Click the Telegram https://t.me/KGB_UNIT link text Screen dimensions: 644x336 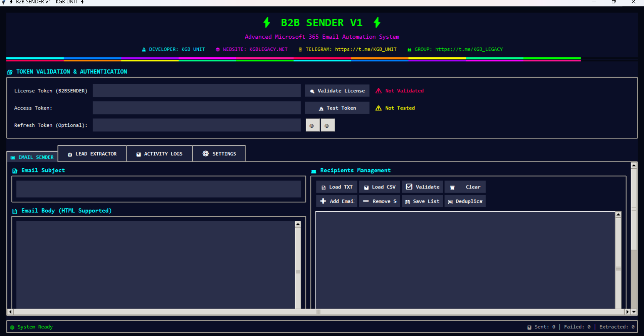(366, 49)
